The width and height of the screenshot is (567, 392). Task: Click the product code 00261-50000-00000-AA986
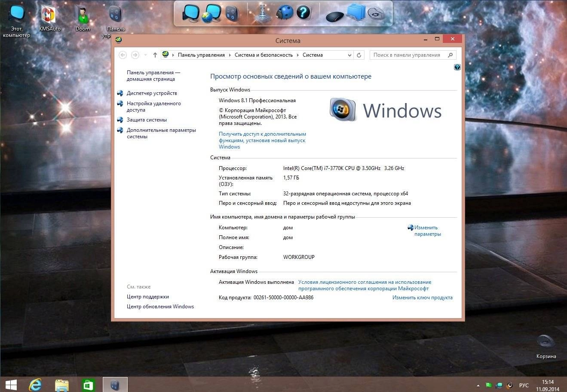[x=283, y=298]
